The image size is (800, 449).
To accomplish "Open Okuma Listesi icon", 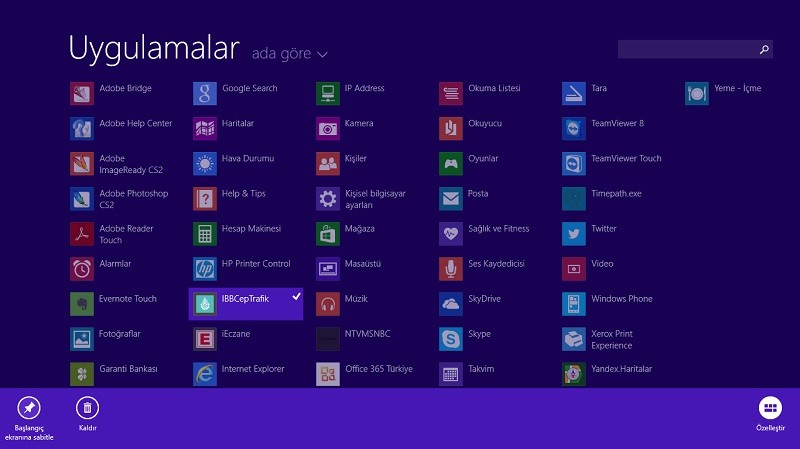I will (451, 93).
